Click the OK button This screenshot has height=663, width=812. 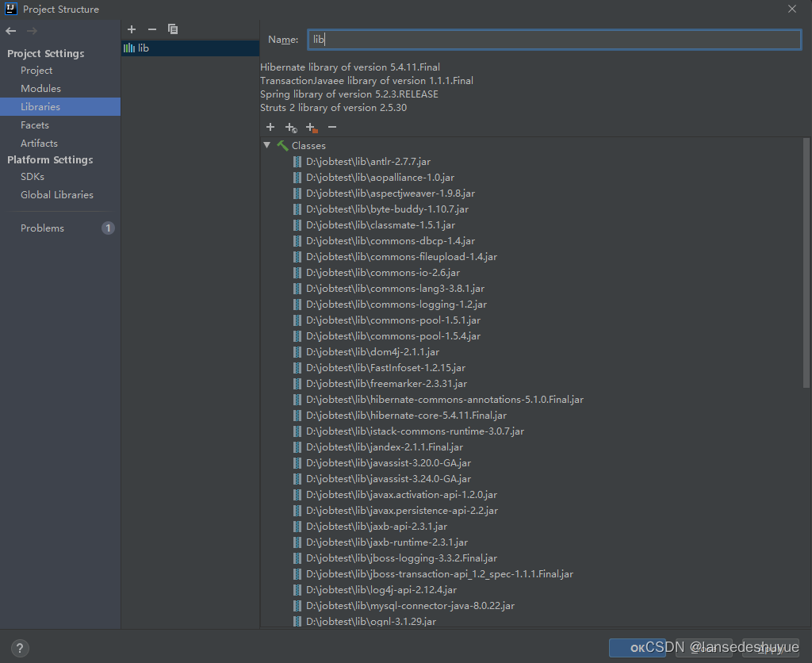coord(638,647)
